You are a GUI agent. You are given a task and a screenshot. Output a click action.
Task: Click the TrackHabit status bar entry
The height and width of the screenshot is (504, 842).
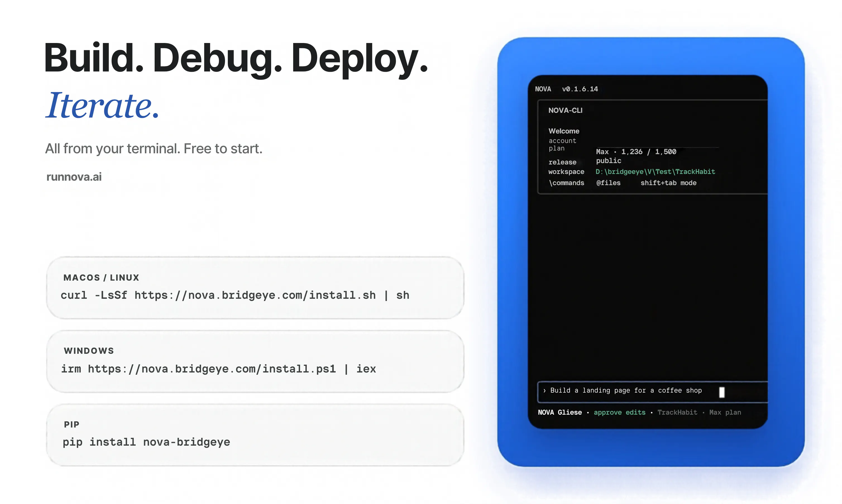[677, 412]
